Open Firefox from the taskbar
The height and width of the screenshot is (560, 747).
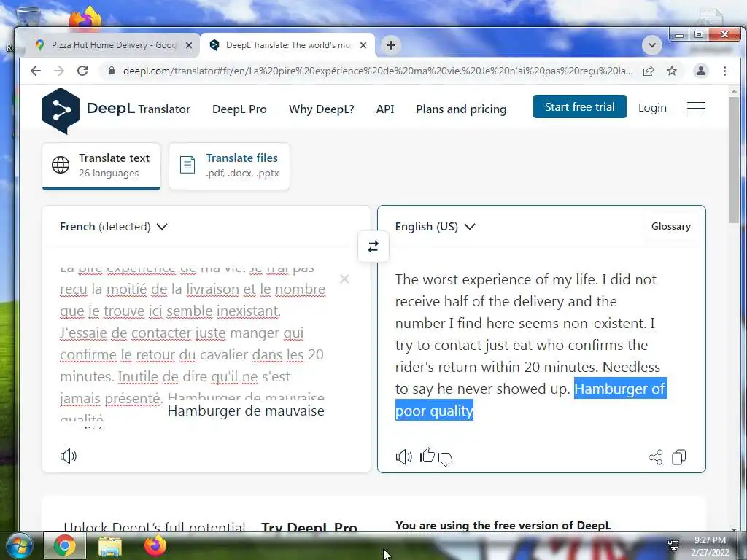(155, 545)
